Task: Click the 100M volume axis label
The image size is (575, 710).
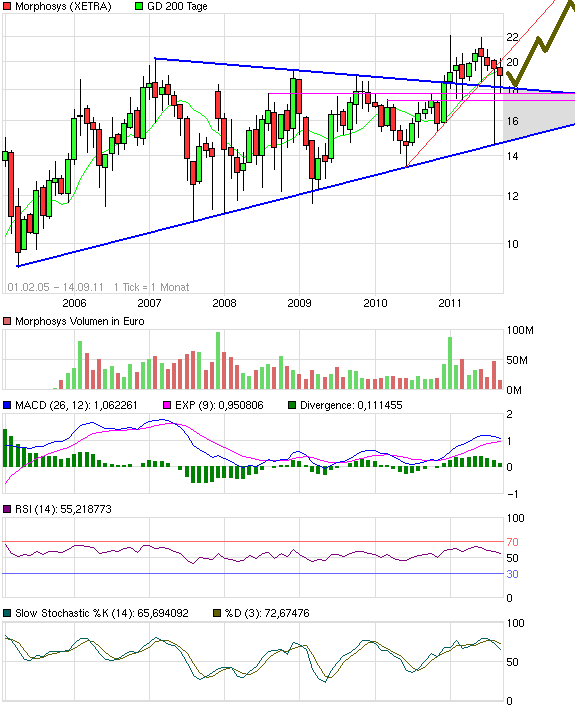Action: tap(520, 330)
